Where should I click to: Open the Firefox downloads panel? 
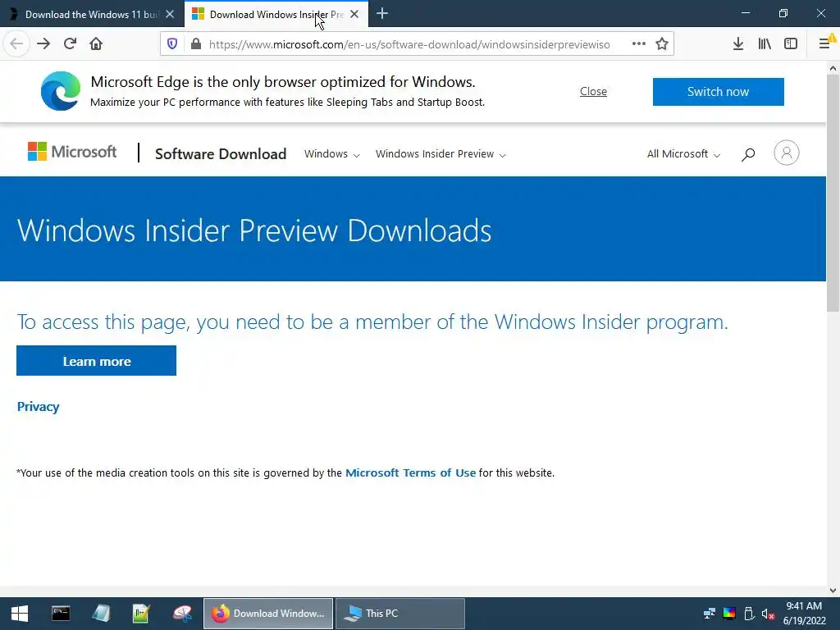click(x=738, y=44)
